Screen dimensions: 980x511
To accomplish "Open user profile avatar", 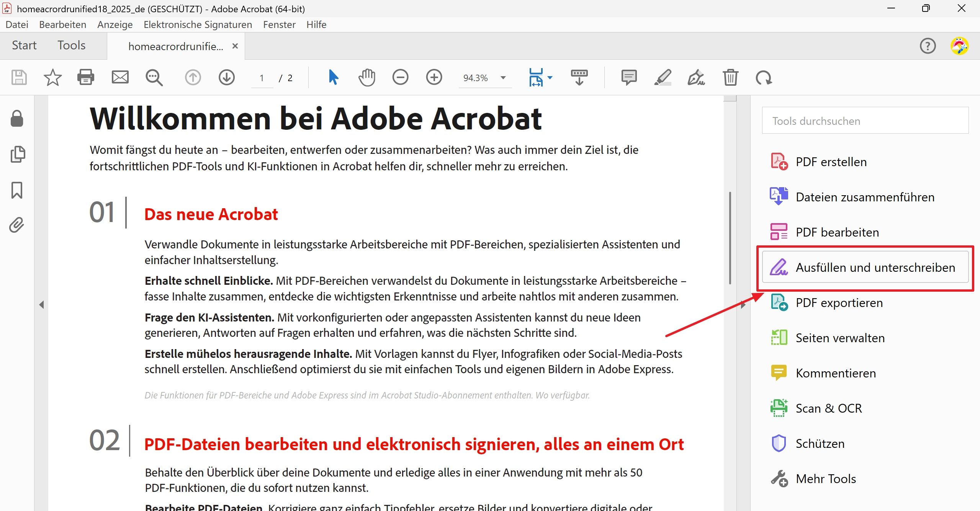I will [960, 46].
